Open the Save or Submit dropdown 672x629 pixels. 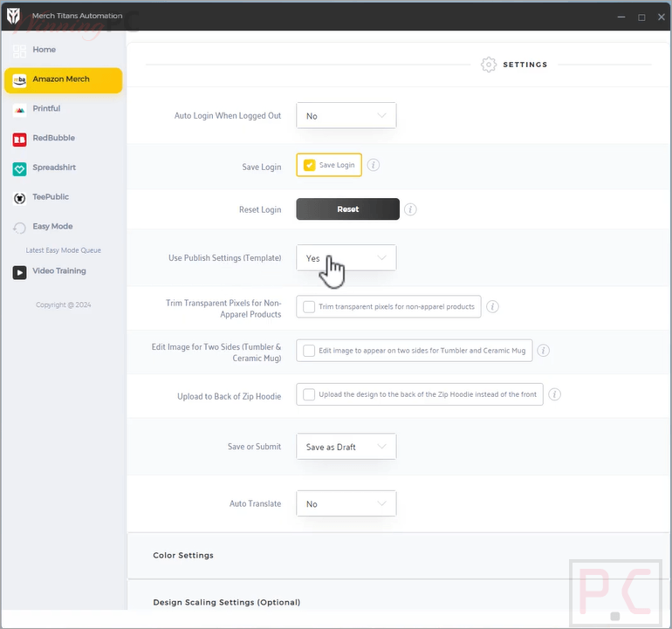346,447
